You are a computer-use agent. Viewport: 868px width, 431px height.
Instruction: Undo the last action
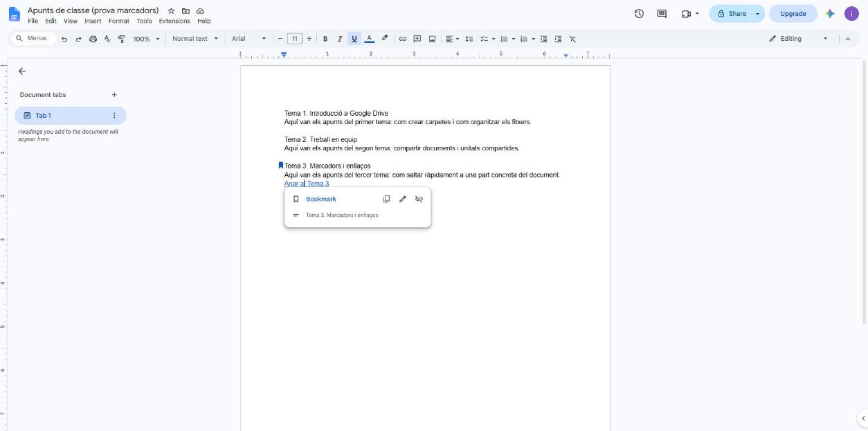coord(64,39)
